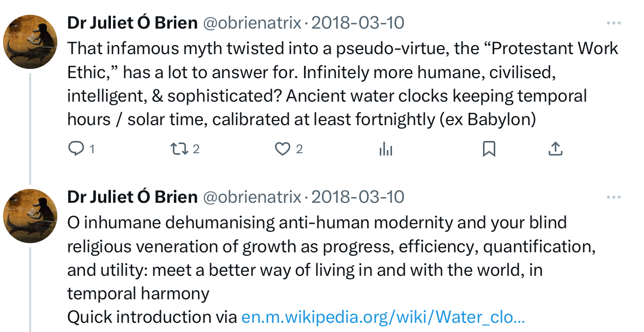644x332 pixels.
Task: Click @obrienatrix handle in the second tweet
Action: 252,197
